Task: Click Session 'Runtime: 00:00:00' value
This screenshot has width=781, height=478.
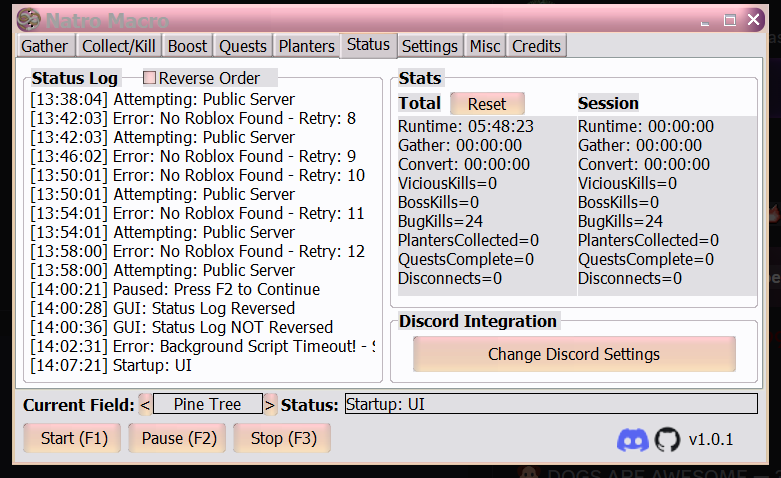Action: point(646,126)
